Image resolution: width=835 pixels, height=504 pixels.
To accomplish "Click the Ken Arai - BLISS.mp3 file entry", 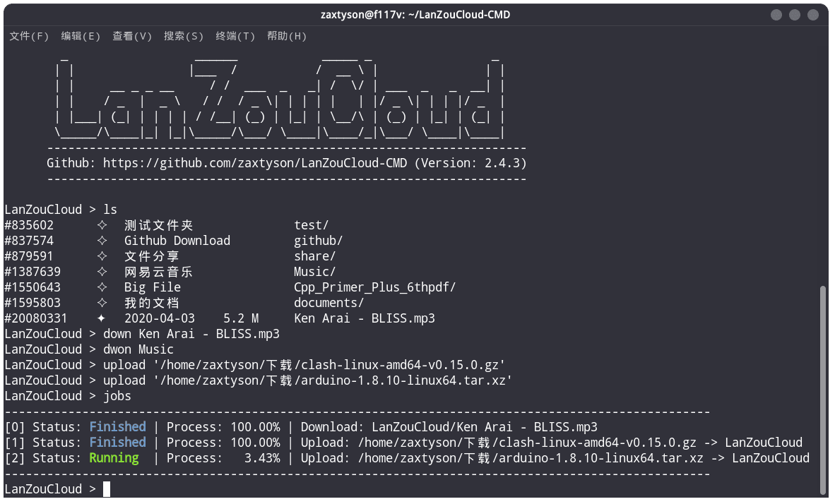I will tap(365, 318).
